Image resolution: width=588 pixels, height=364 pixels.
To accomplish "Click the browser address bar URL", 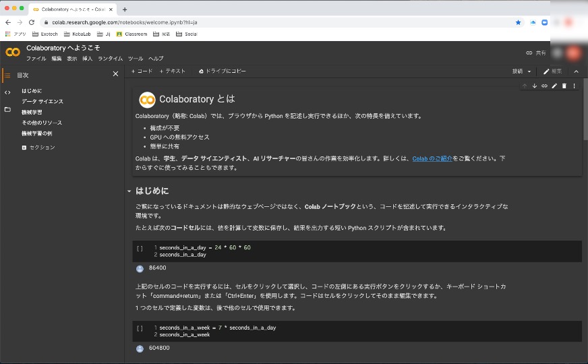I will click(125, 22).
